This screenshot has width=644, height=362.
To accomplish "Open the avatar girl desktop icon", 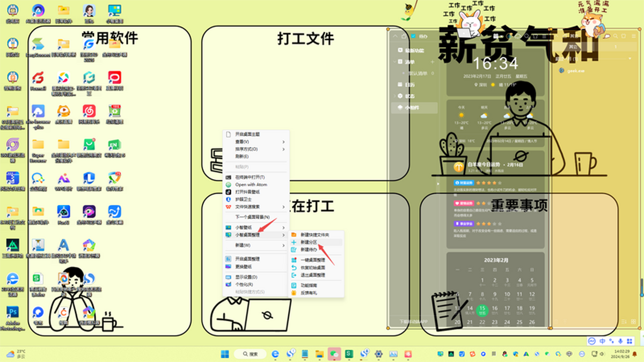I will coord(89,14).
